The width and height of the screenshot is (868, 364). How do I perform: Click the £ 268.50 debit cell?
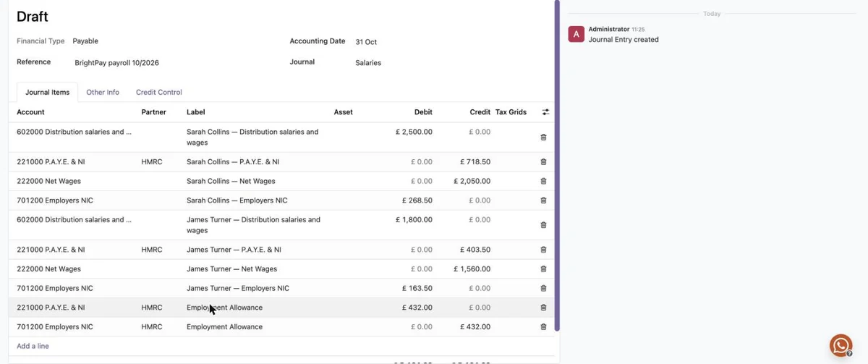[x=417, y=200]
